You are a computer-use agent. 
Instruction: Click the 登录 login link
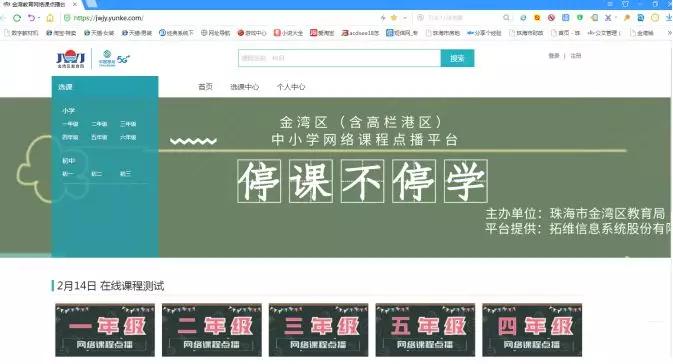[x=554, y=56]
